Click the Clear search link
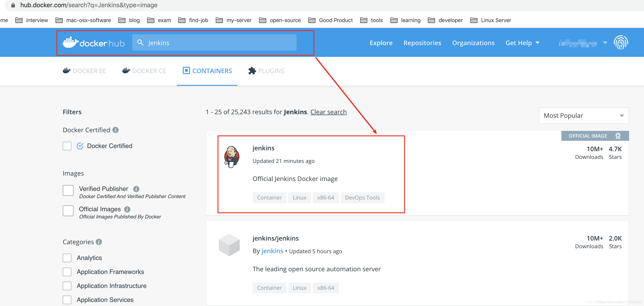The width and height of the screenshot is (644, 306). (329, 112)
